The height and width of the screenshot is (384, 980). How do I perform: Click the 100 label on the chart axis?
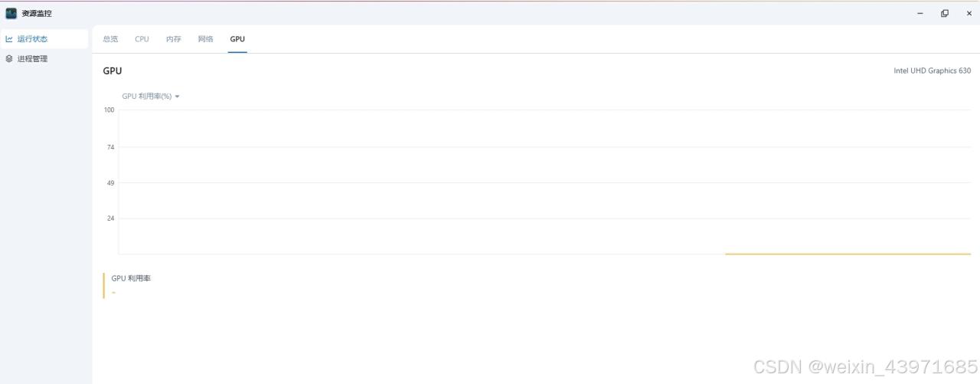point(109,110)
